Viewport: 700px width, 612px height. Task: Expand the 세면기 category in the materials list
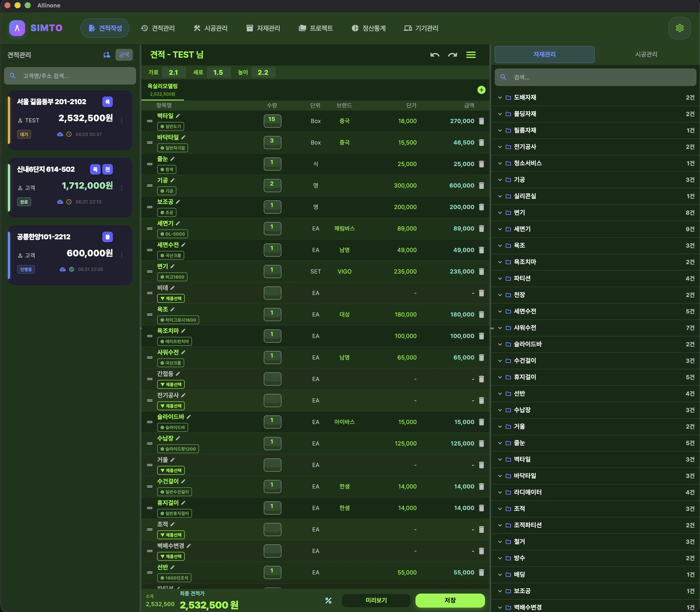pyautogui.click(x=595, y=229)
